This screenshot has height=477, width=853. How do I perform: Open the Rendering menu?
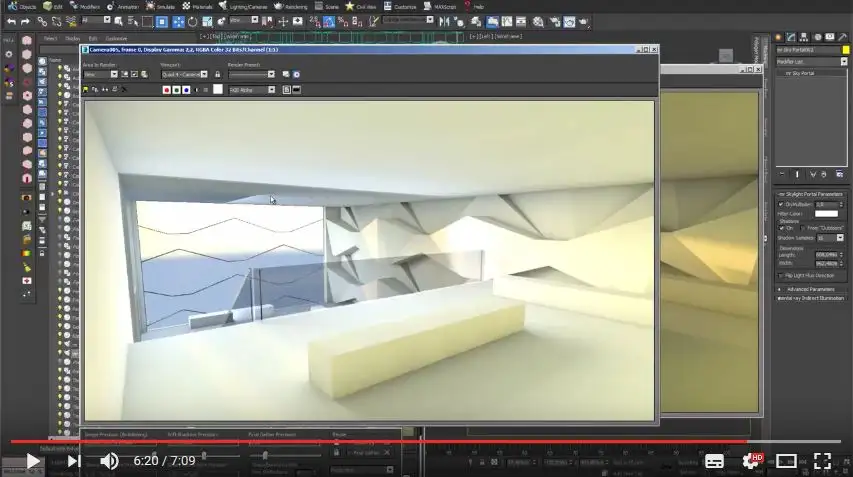290,7
